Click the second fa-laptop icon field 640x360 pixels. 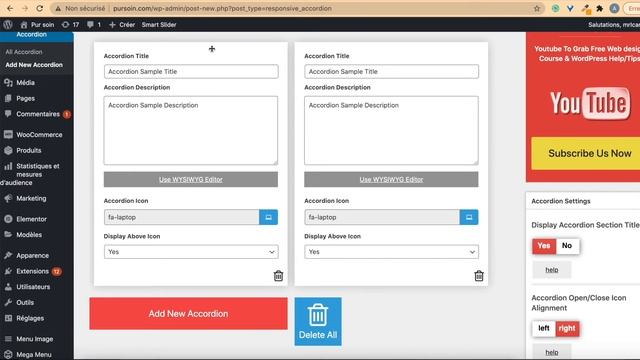[x=382, y=217]
